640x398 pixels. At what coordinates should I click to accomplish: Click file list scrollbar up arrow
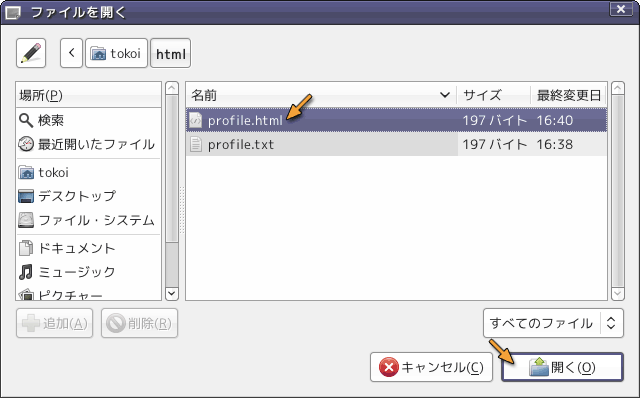coord(618,88)
